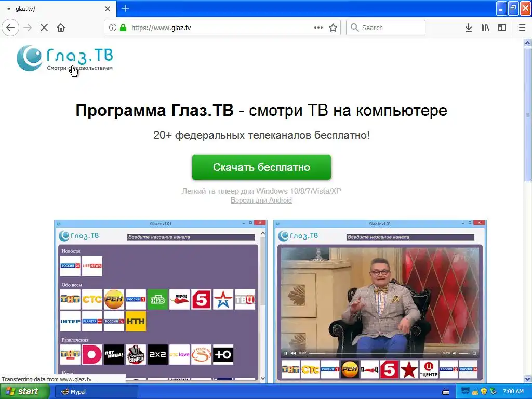Pick channel 5 icon in left screenshot
Screen dimensions: 532x399
click(201, 299)
